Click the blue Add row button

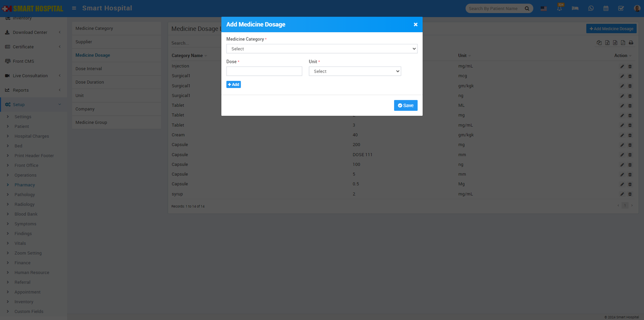[233, 85]
